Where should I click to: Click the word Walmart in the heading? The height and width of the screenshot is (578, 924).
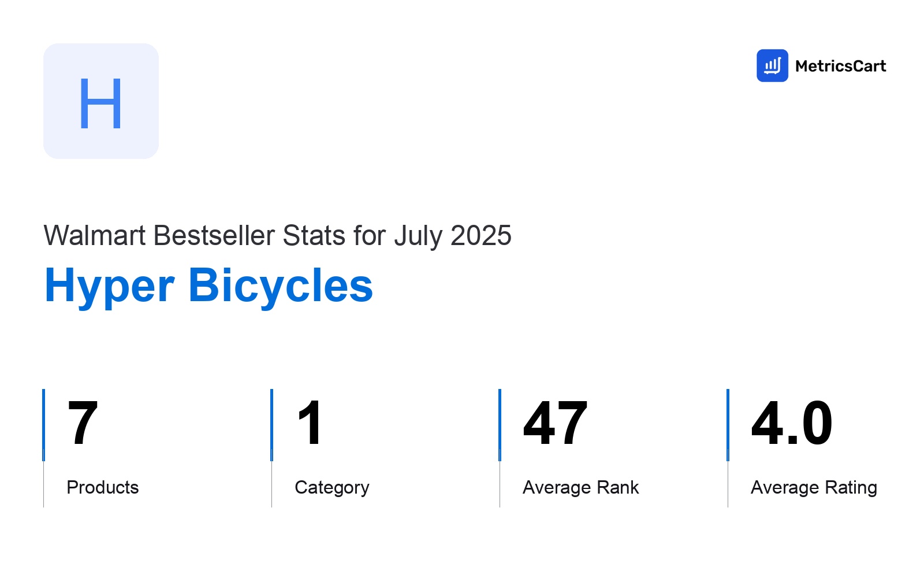(x=95, y=236)
